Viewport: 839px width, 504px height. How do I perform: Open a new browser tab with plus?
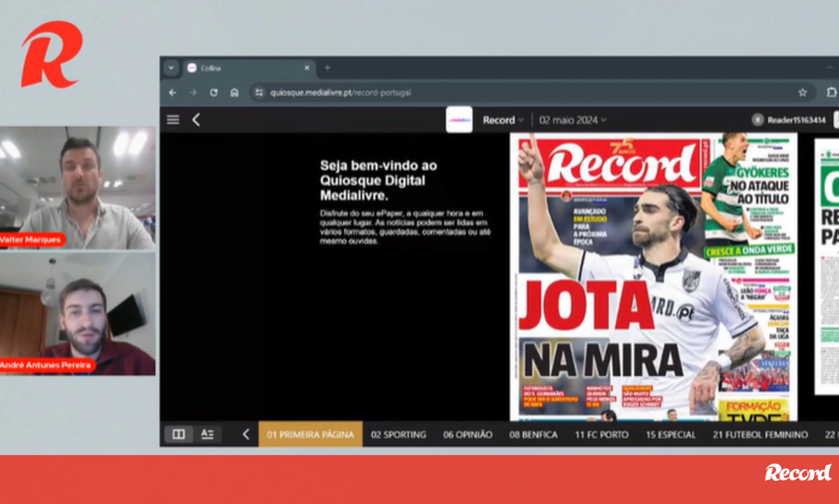click(327, 68)
